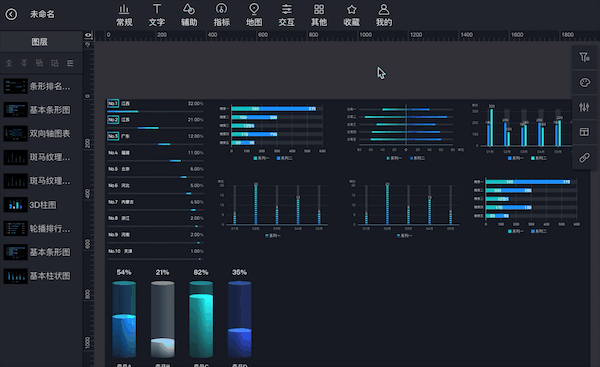The height and width of the screenshot is (367, 600).
Task: Click the move-layer-up icon
Action: 39,63
